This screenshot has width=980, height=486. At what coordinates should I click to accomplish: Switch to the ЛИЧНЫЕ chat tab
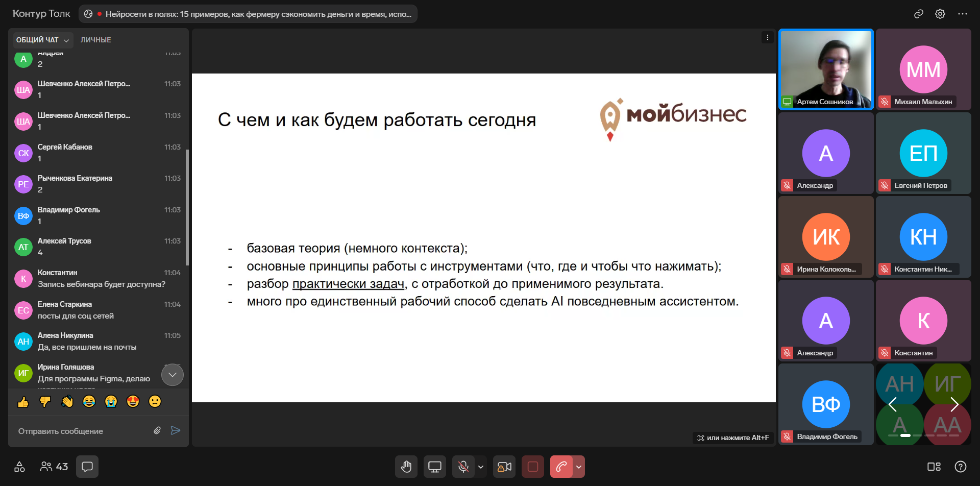point(95,40)
